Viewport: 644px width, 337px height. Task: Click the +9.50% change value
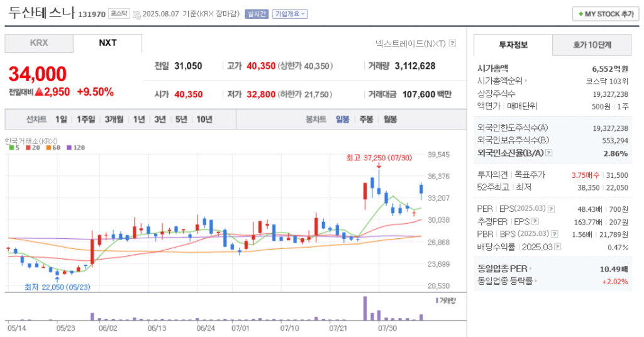96,92
